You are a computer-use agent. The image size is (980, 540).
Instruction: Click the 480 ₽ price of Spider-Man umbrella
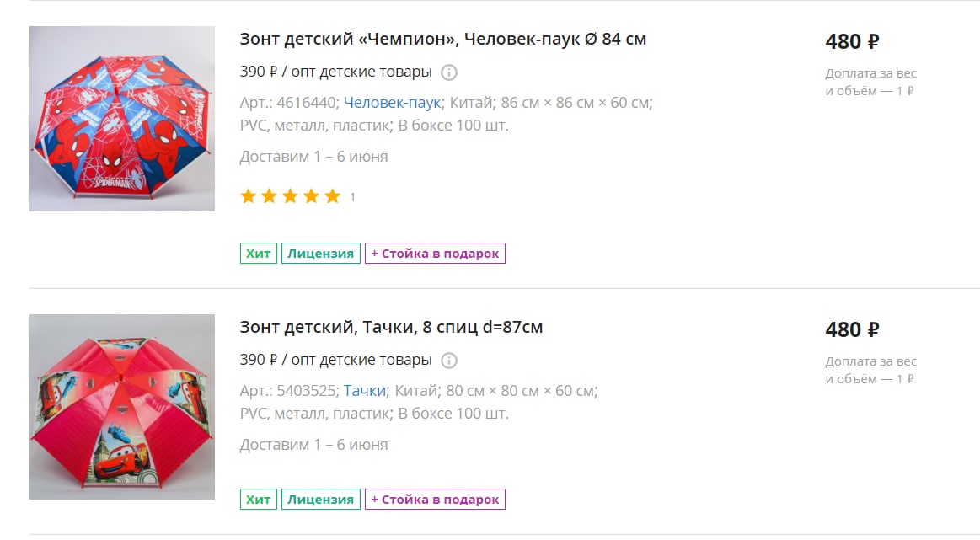852,42
